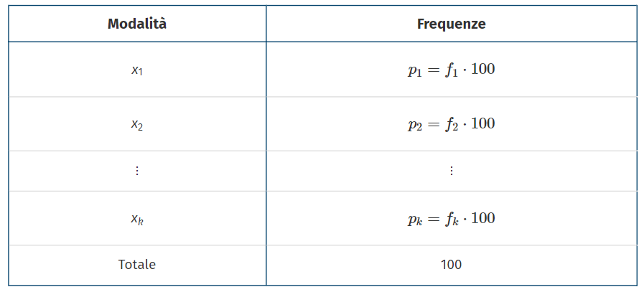Viewport: 644px width, 292px height.
Task: Click the fk symbol in the last formula
Action: [452, 218]
